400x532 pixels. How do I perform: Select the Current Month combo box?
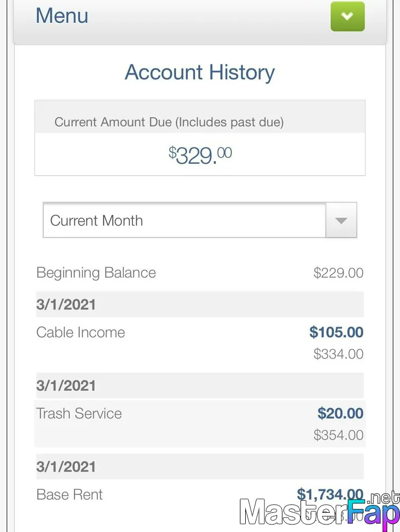200,221
